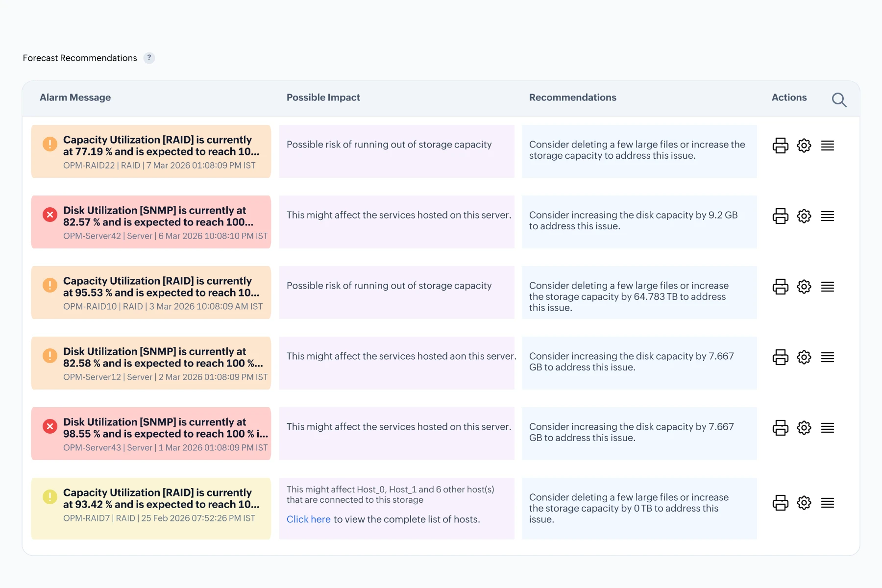Click the search icon in table header
The width and height of the screenshot is (882, 588).
click(x=839, y=100)
